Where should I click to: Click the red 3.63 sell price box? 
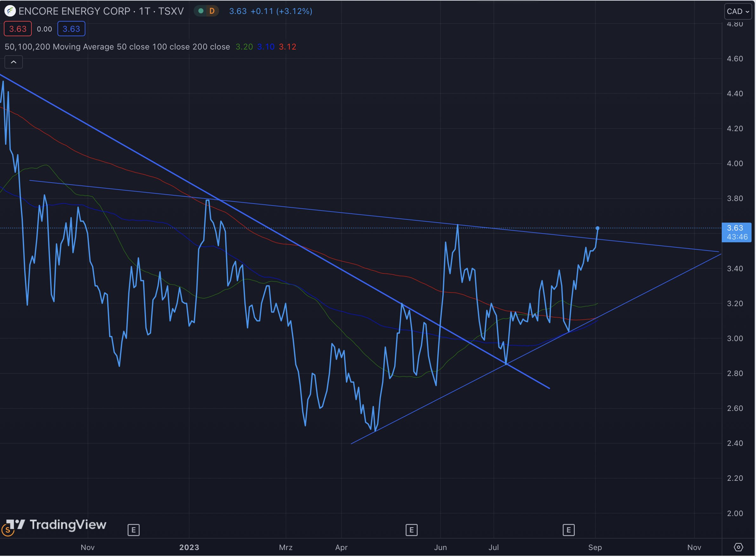(17, 29)
